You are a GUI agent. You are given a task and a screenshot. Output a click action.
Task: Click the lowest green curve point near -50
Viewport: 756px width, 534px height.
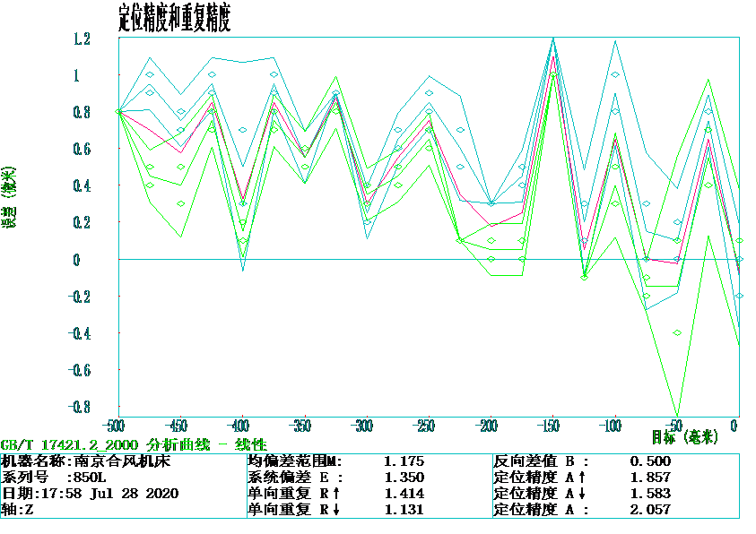coord(677,415)
